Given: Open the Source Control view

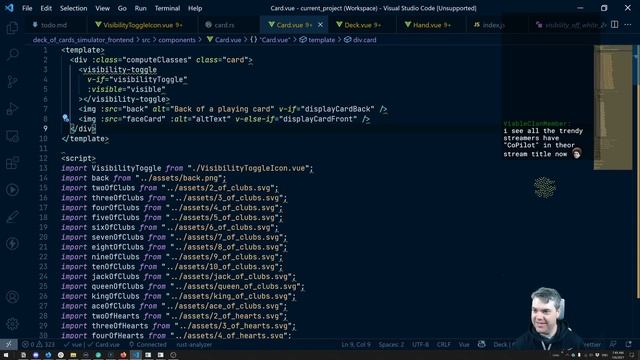Looking at the screenshot, I should pos(12,82).
